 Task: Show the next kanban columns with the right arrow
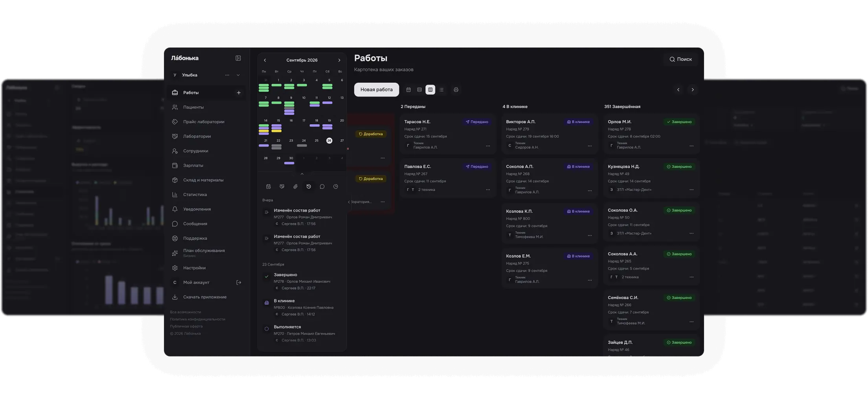click(x=693, y=90)
